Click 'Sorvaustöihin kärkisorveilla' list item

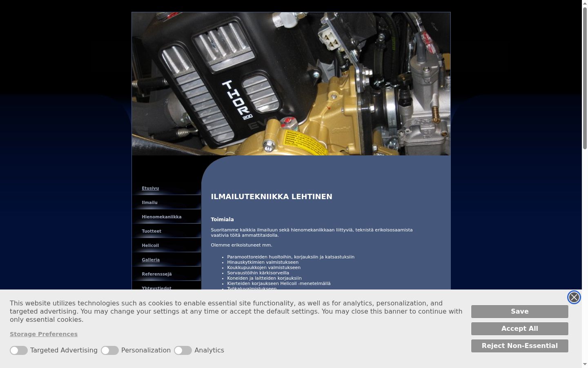tap(258, 273)
